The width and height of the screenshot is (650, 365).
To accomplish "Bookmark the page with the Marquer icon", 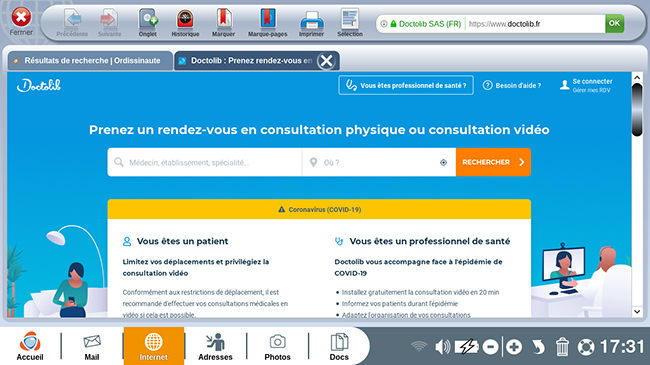I will click(x=223, y=23).
